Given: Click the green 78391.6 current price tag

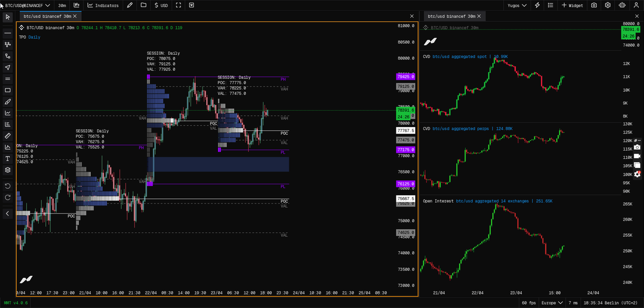Looking at the screenshot, I should click(x=406, y=111).
